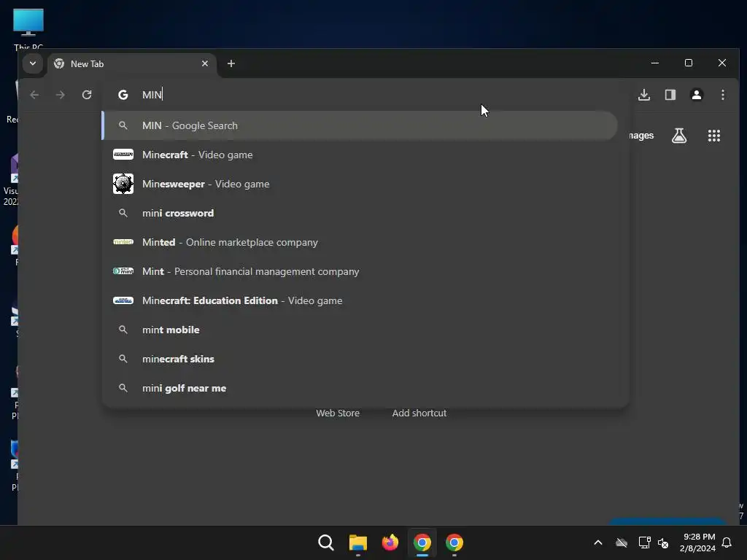
Task: Click the muted volume tray icon
Action: tap(662, 542)
